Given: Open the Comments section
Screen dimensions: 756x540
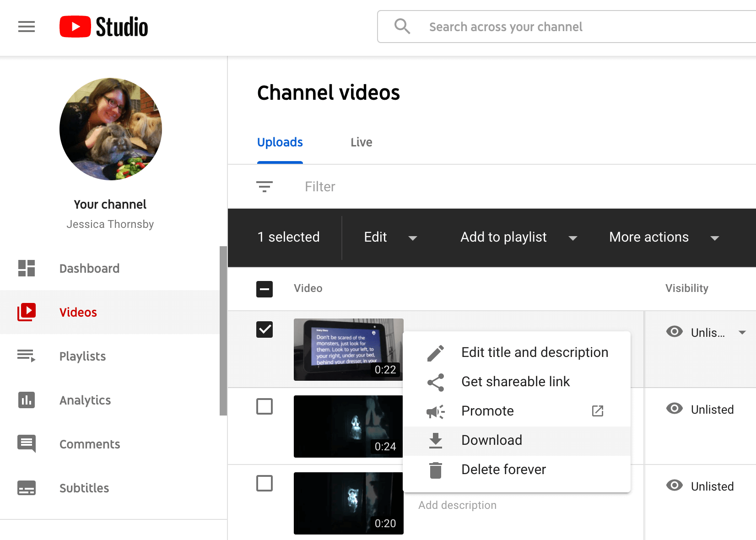Looking at the screenshot, I should click(x=90, y=444).
